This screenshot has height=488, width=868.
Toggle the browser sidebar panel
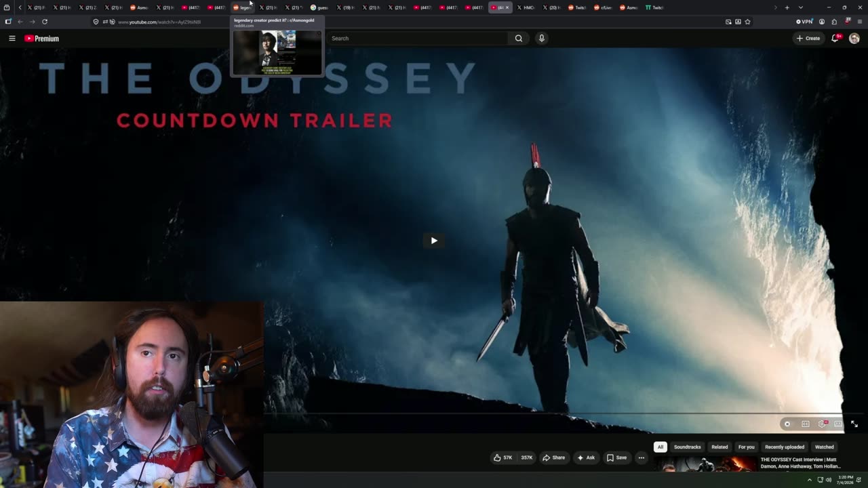pos(7,22)
